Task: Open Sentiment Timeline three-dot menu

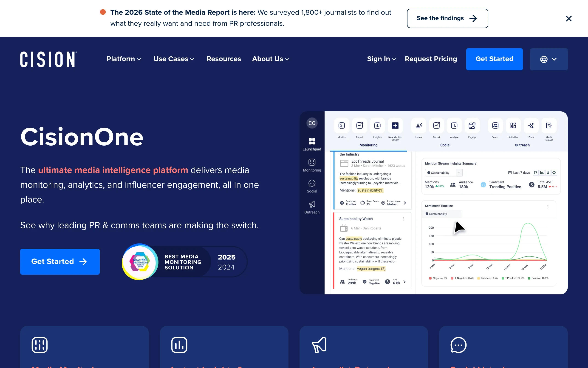Action: 548,207
